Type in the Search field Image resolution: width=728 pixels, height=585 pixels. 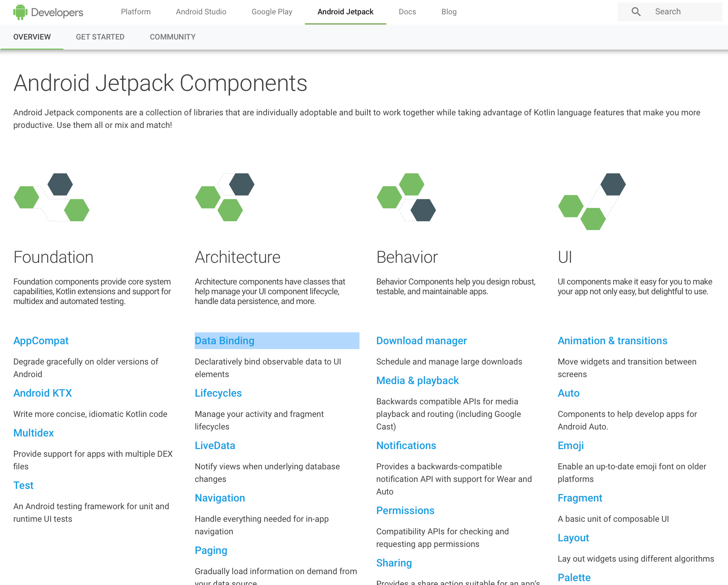[685, 12]
